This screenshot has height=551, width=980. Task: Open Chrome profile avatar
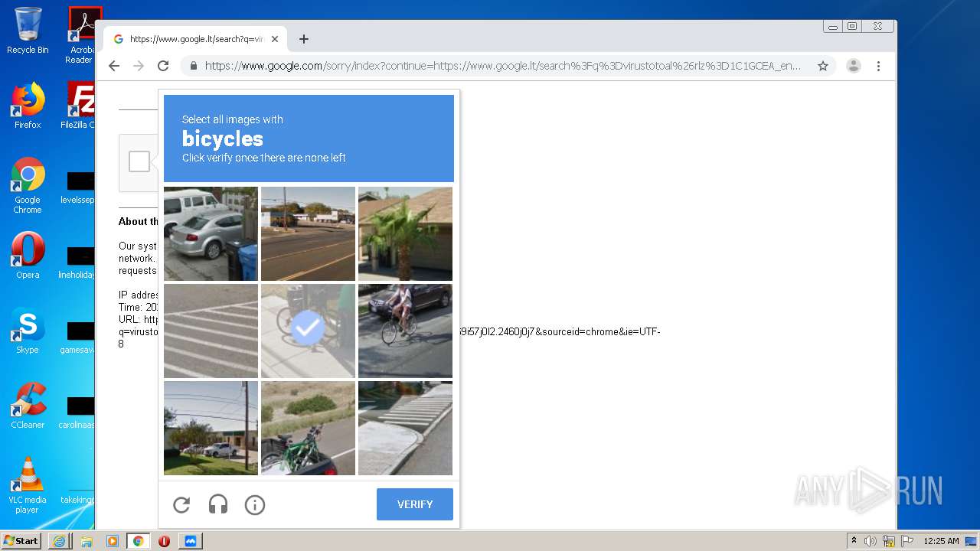coord(854,66)
